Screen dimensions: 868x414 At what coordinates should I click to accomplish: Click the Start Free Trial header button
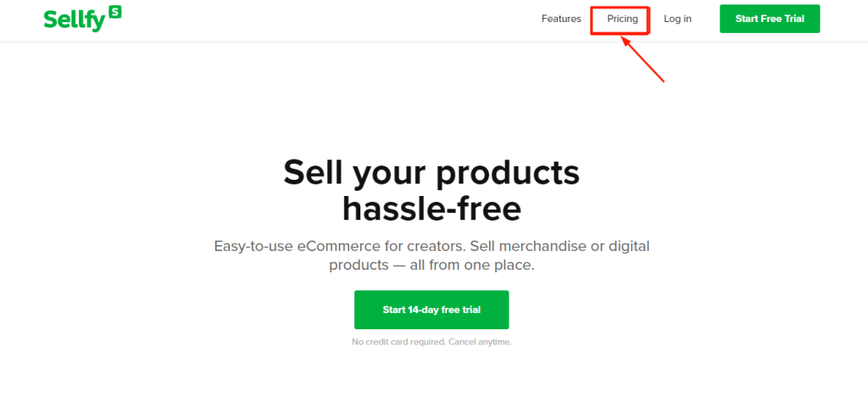(x=770, y=19)
